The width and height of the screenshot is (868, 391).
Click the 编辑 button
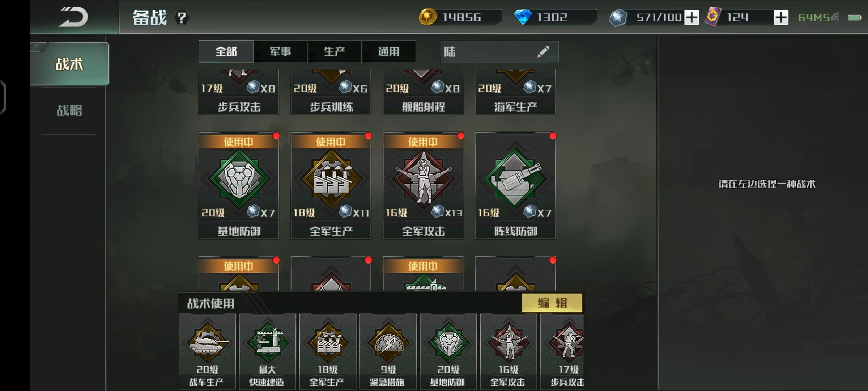(552, 303)
